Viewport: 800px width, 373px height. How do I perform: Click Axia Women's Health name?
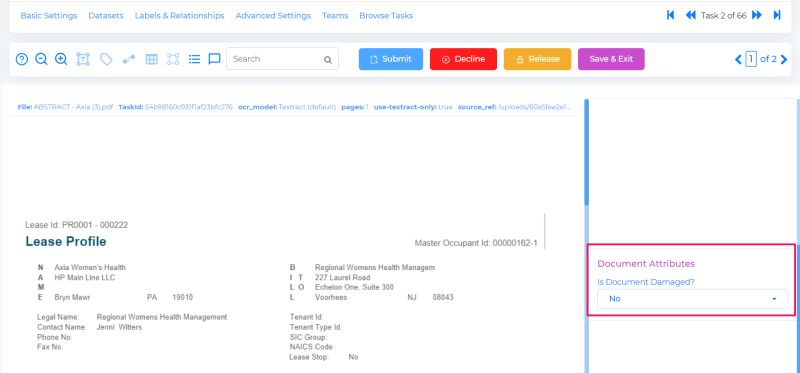click(90, 267)
